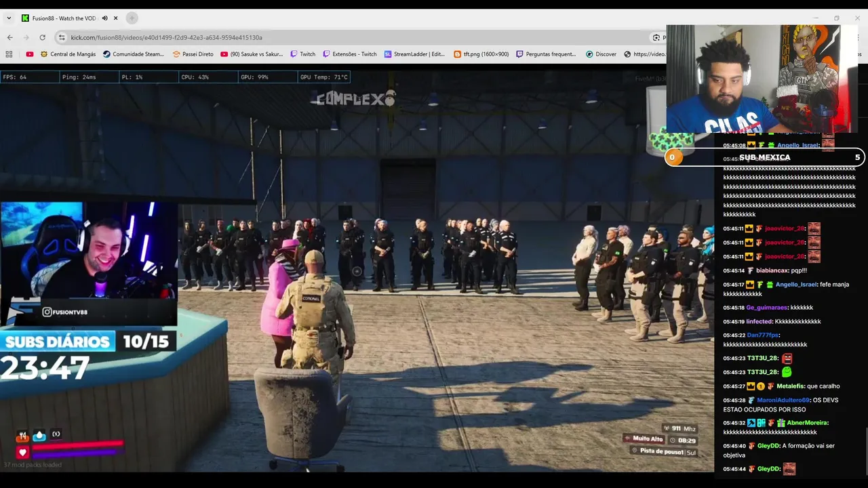Open the Twitch bookmark
This screenshot has width=868, height=488.
pyautogui.click(x=302, y=54)
